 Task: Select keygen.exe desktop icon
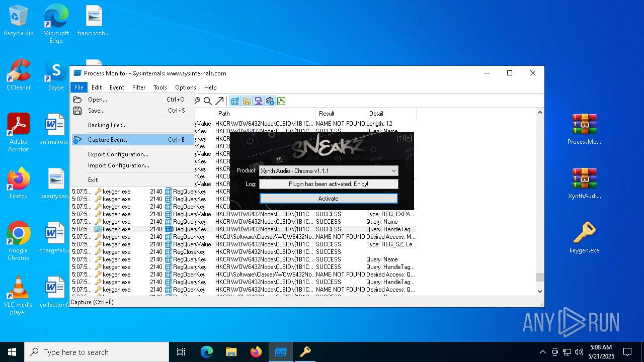[584, 238]
